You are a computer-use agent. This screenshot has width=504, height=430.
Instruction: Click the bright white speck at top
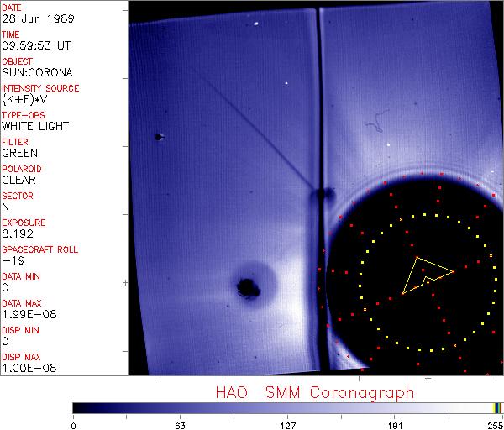coord(255,26)
